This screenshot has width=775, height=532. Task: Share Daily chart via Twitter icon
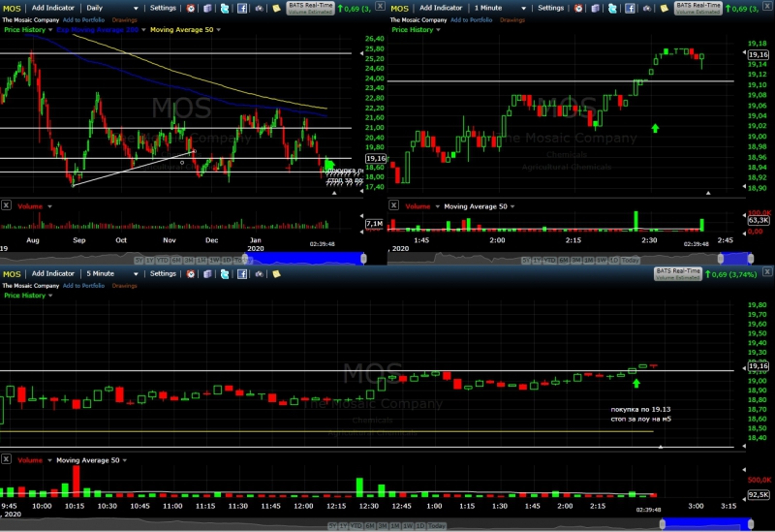[225, 9]
